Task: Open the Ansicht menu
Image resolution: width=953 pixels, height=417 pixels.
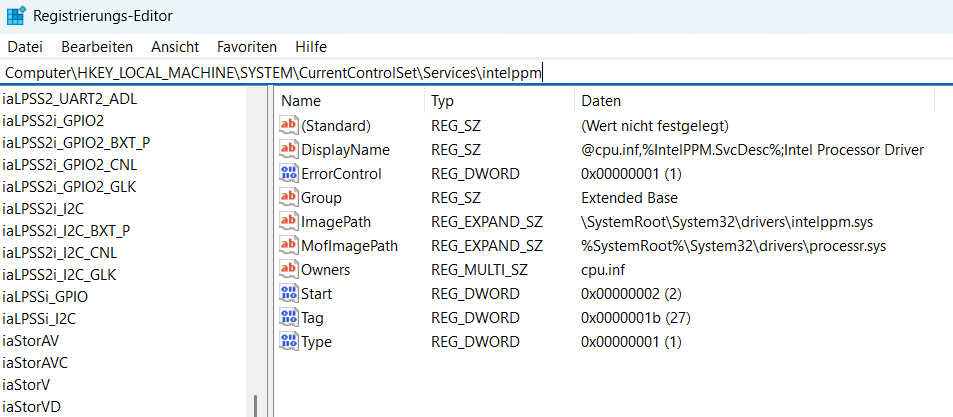Action: pos(175,47)
